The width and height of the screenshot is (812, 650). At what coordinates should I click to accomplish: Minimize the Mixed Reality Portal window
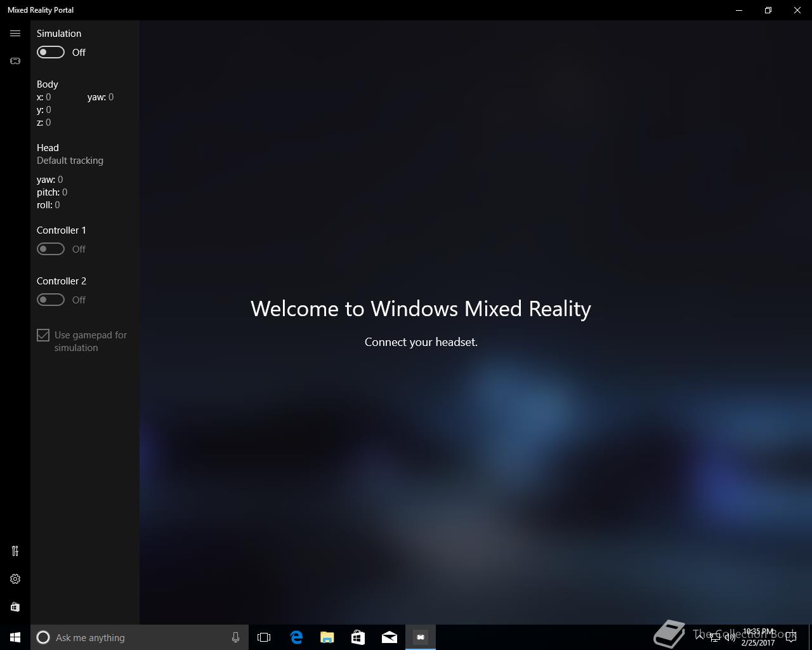tap(739, 10)
